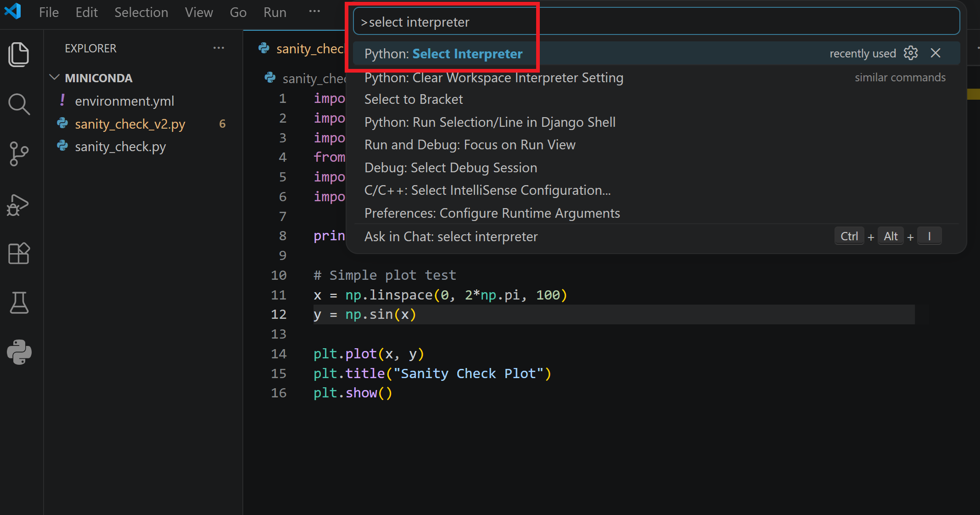Click the plt.plot(x, y) line
Image resolution: width=980 pixels, height=515 pixels.
point(369,354)
